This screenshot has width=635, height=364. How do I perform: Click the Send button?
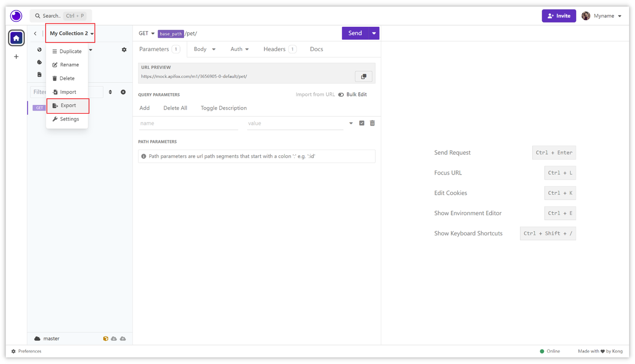[x=355, y=33]
